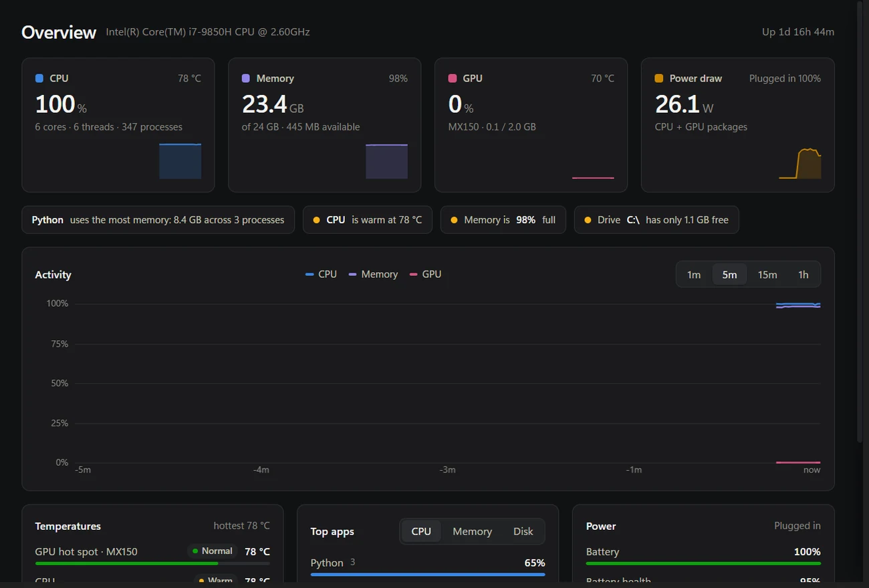
Task: Toggle GPU series in Activity legend
Action: [x=425, y=274]
